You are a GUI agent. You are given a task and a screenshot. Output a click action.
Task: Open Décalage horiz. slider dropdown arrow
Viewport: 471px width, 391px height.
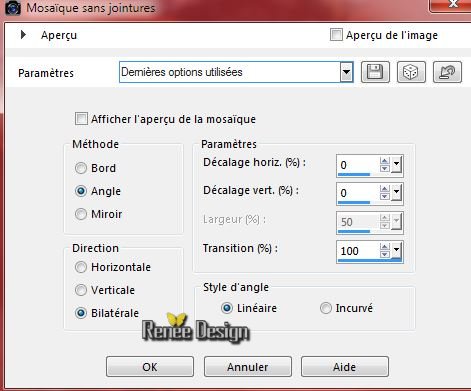pos(396,165)
